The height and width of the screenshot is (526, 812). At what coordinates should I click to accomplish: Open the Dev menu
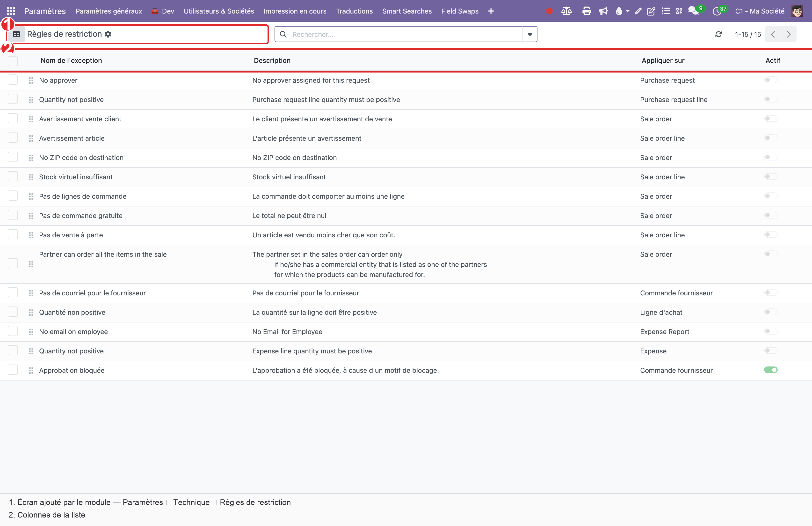163,11
